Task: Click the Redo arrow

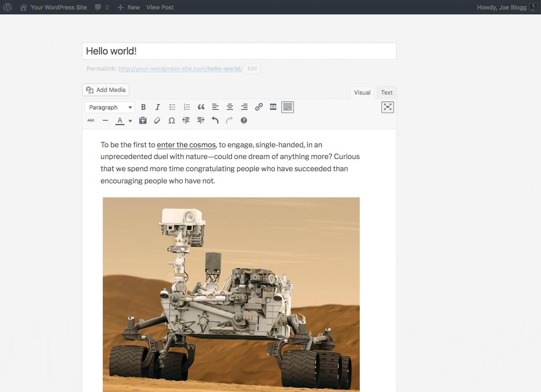Action: click(x=229, y=120)
